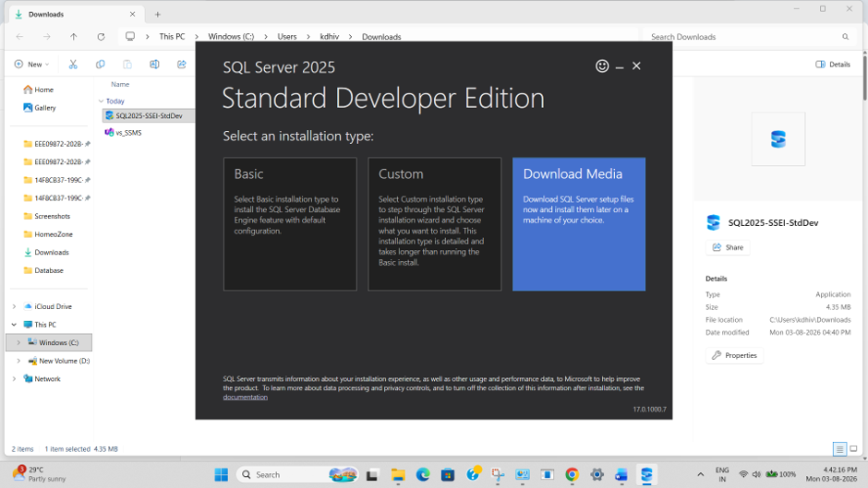This screenshot has height=488, width=868.
Task: Open chevron dropdown after This PC breadcrumb
Action: coord(197,37)
